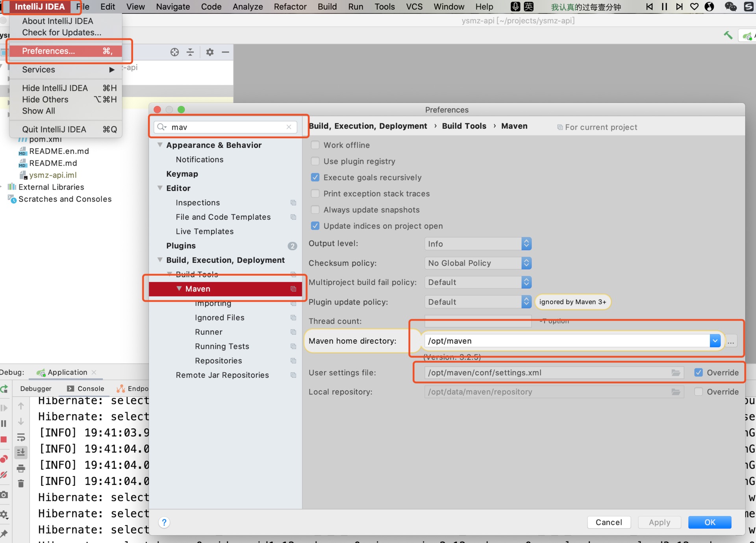Click the red stop debug icon
This screenshot has width=756, height=543.
pos(4,439)
